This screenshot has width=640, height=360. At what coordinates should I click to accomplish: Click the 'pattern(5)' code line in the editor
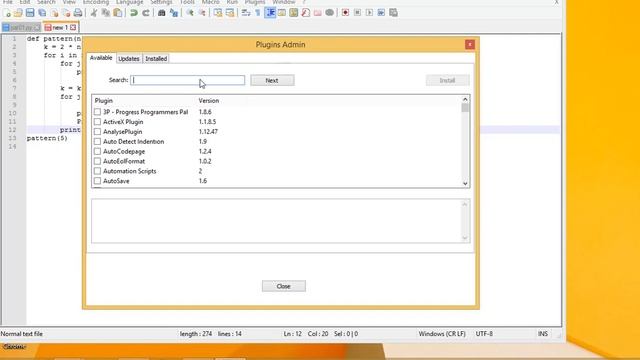[47, 138]
